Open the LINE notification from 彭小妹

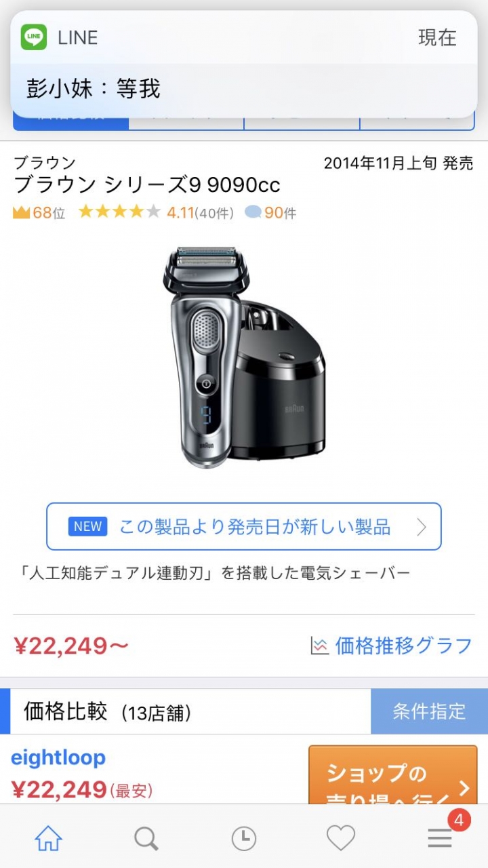pos(244,64)
